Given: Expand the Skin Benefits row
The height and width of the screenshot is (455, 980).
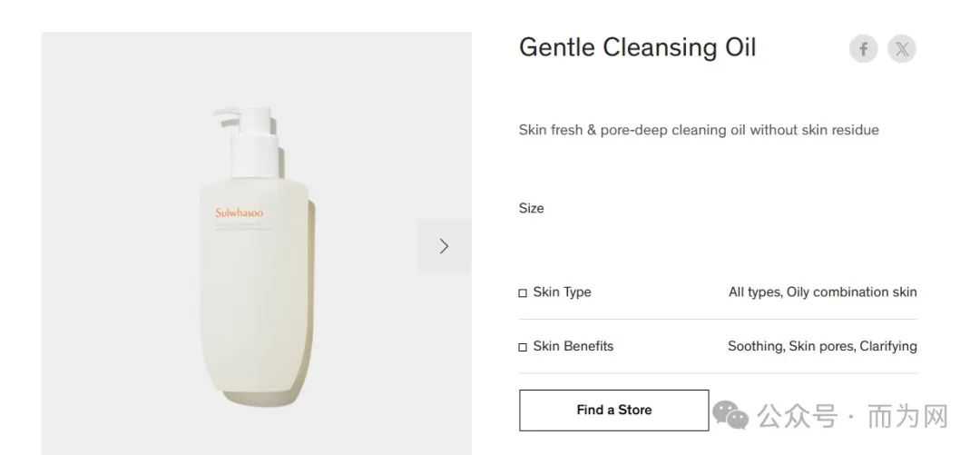Looking at the screenshot, I should pos(718,346).
